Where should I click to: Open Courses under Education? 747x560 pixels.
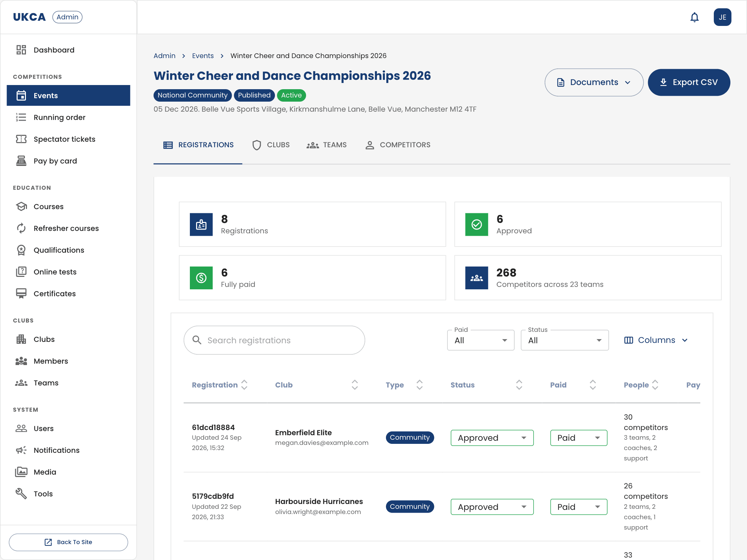tap(68, 206)
